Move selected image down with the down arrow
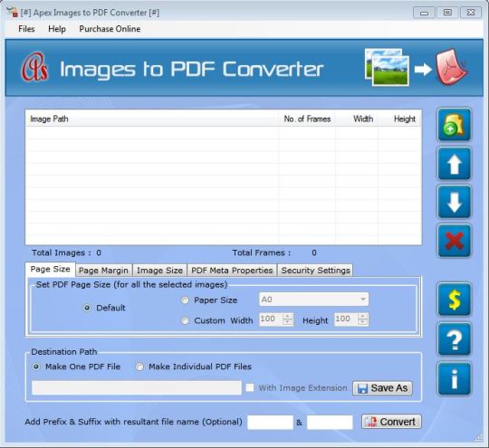 click(x=454, y=202)
